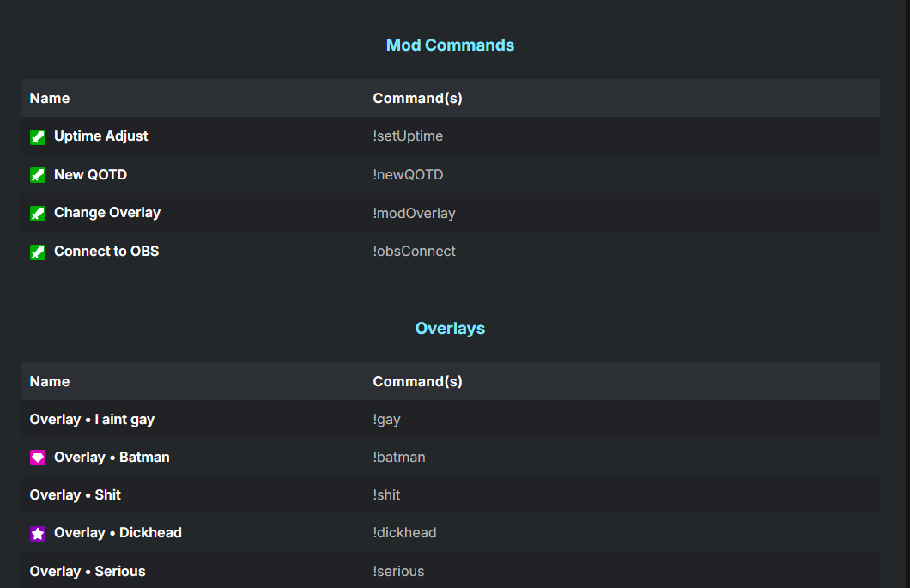Click the sword icon beside Uptime Adjust
This screenshot has width=910, height=588.
38,136
